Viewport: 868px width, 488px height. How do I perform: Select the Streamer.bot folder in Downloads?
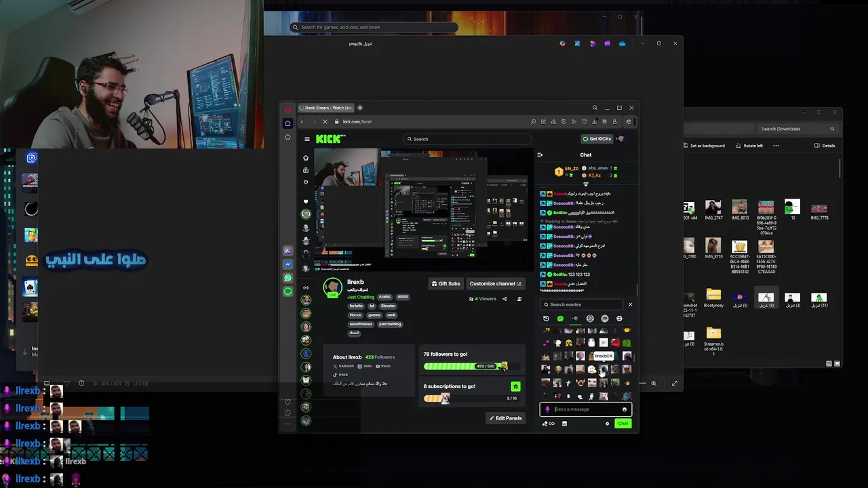713,342
